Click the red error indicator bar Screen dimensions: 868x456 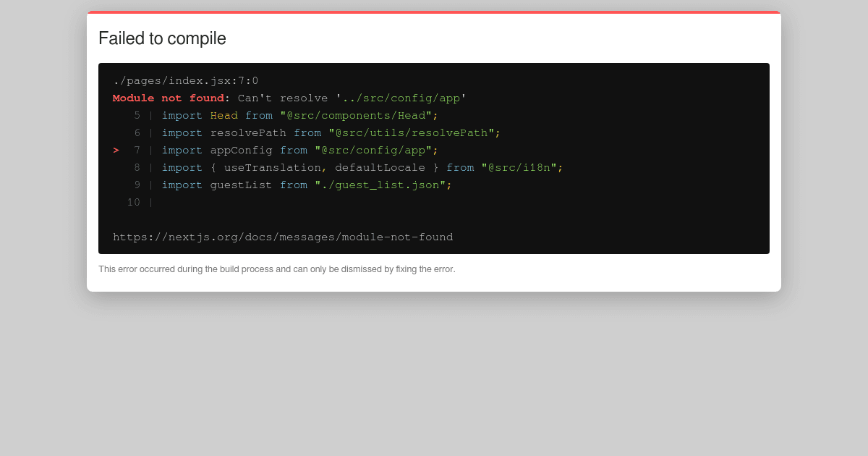tap(434, 12)
